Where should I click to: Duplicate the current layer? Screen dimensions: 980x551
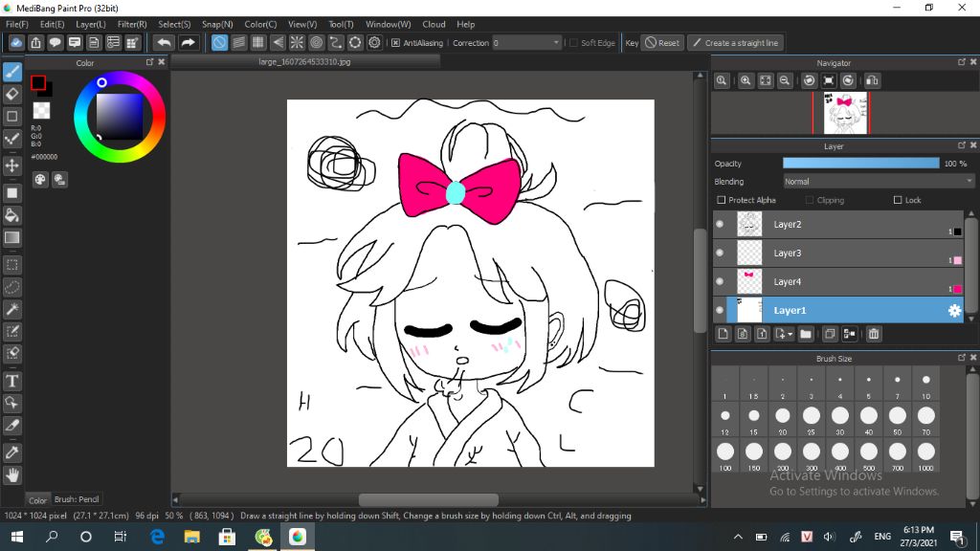(x=830, y=334)
